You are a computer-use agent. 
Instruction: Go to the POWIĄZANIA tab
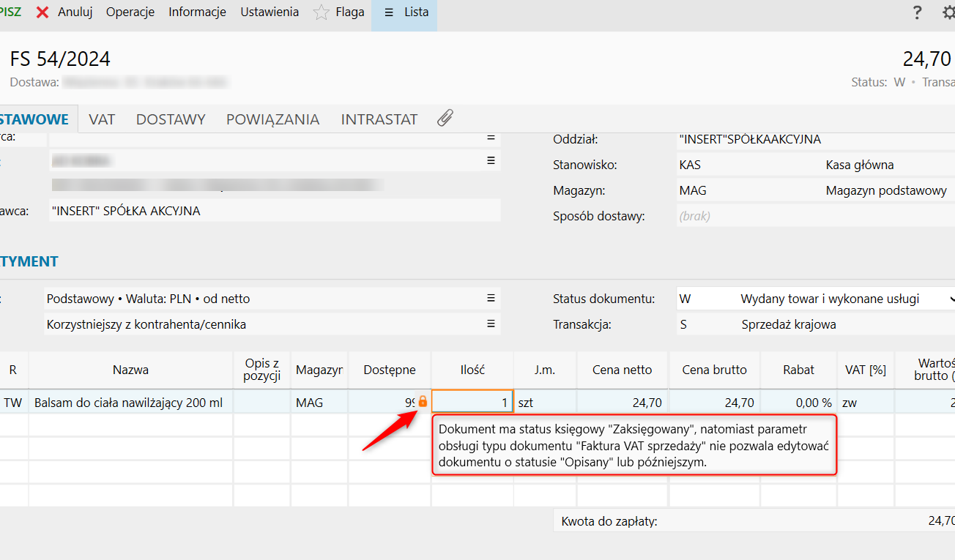(x=272, y=119)
